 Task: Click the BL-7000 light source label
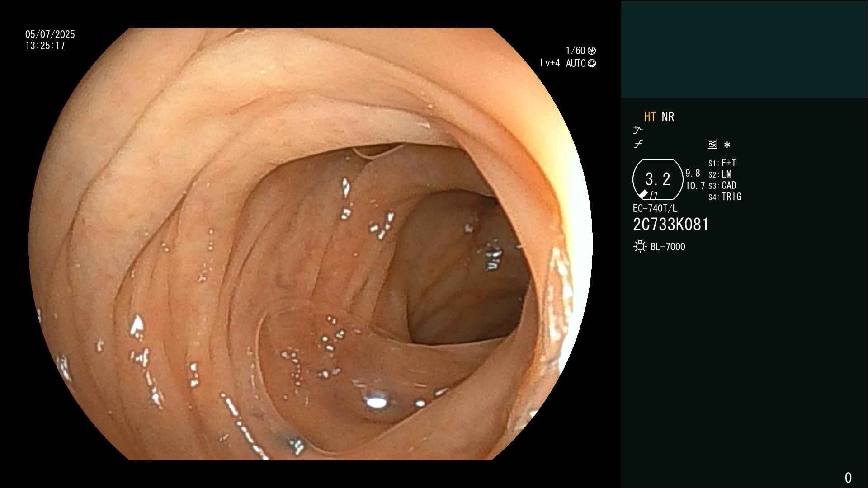coord(668,247)
